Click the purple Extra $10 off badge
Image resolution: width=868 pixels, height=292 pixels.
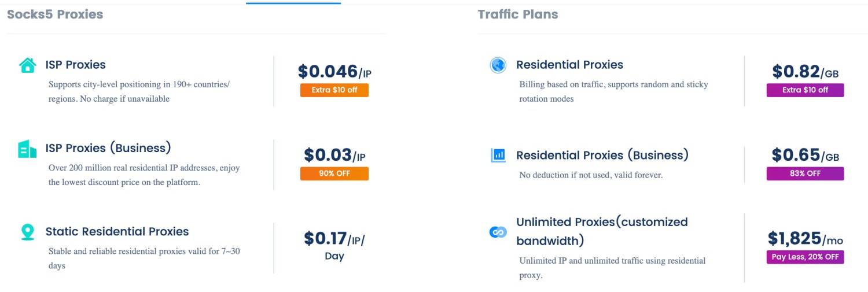(805, 90)
